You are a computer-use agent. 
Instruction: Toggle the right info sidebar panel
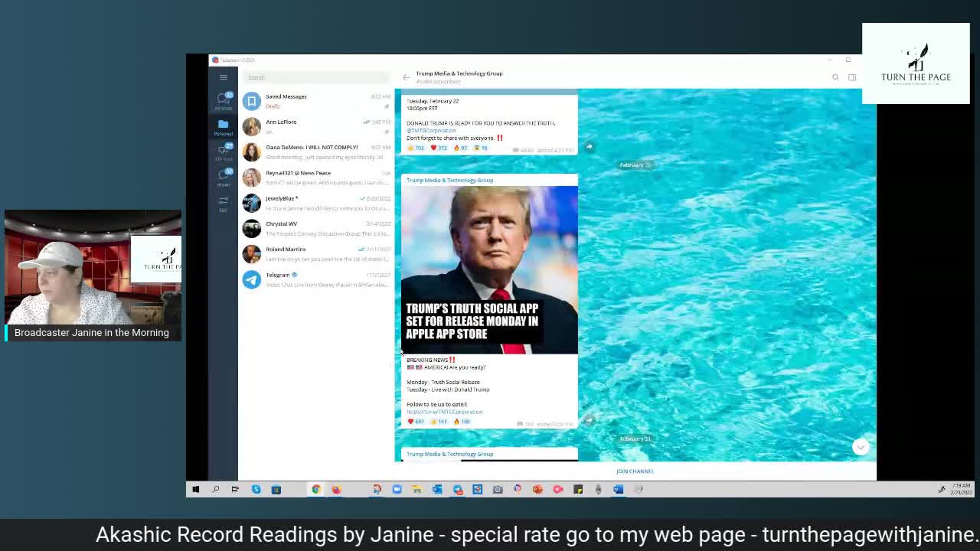[x=852, y=77]
